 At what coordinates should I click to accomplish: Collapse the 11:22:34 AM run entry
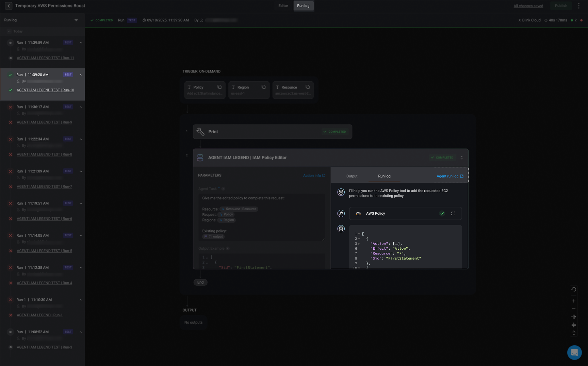tap(81, 139)
